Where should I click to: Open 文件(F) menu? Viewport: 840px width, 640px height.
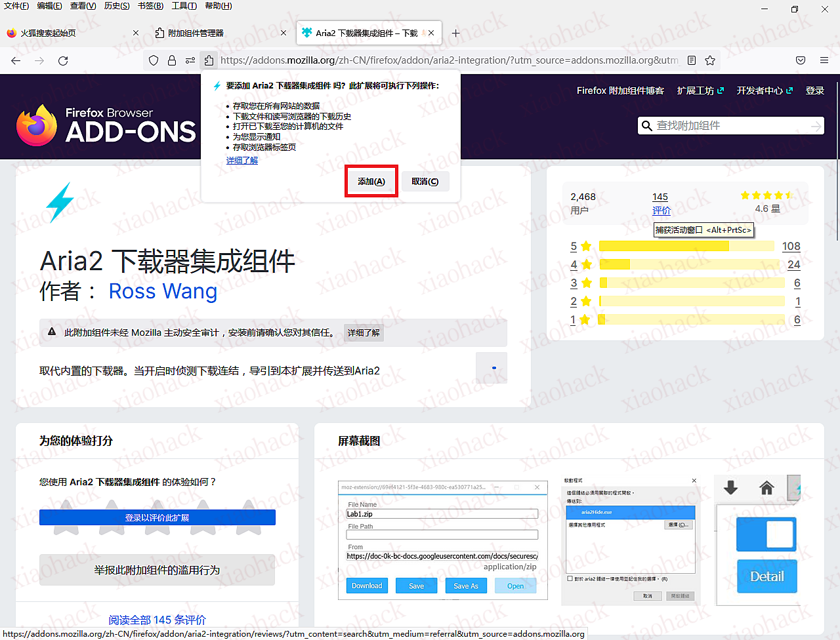(x=16, y=6)
